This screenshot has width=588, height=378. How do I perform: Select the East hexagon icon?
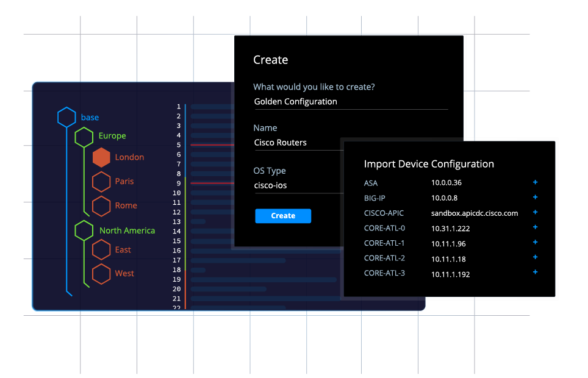[102, 249]
